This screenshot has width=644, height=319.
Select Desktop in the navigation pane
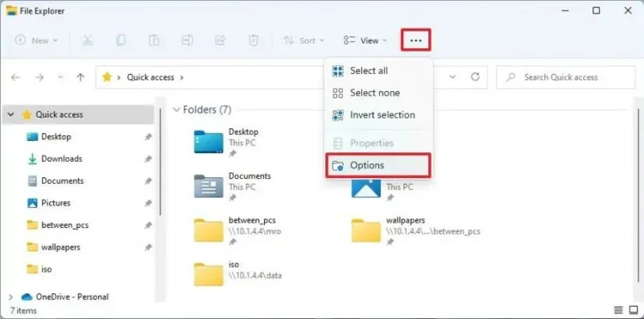(56, 136)
